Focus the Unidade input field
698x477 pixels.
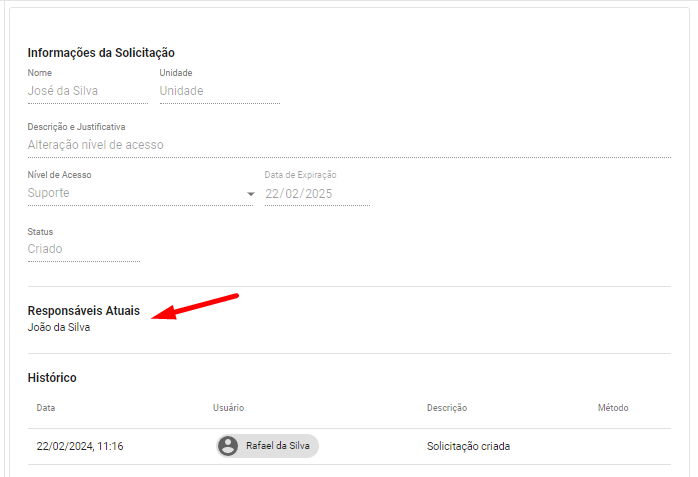pyautogui.click(x=218, y=91)
